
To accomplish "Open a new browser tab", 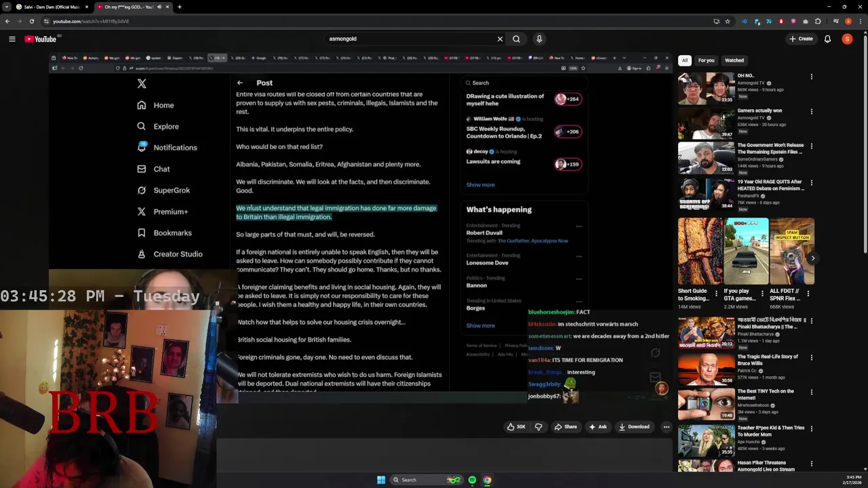I will pyautogui.click(x=179, y=7).
